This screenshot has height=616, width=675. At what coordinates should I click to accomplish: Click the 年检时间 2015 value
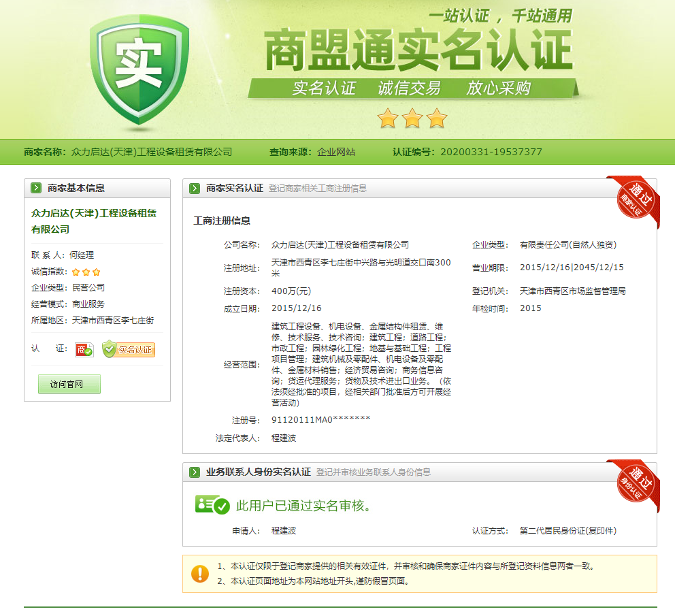(530, 308)
